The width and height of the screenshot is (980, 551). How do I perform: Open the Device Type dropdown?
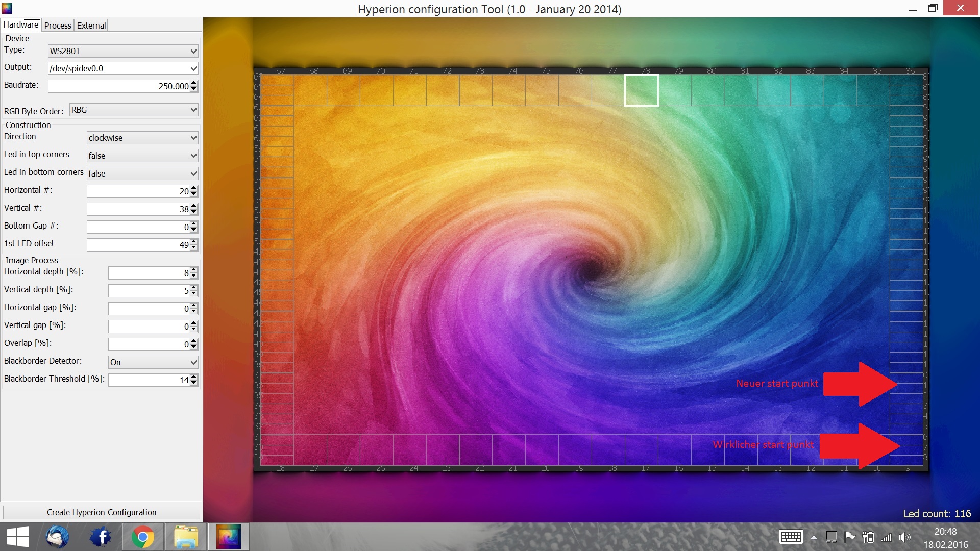coord(122,51)
